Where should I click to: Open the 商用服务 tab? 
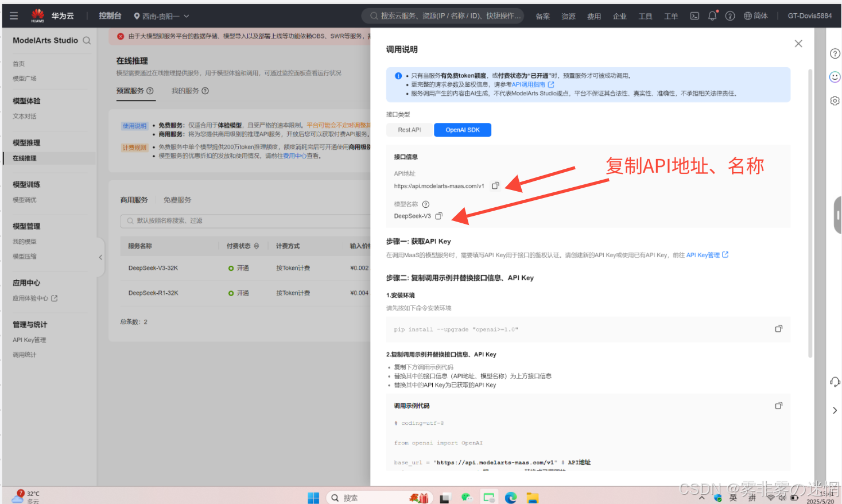pos(134,200)
